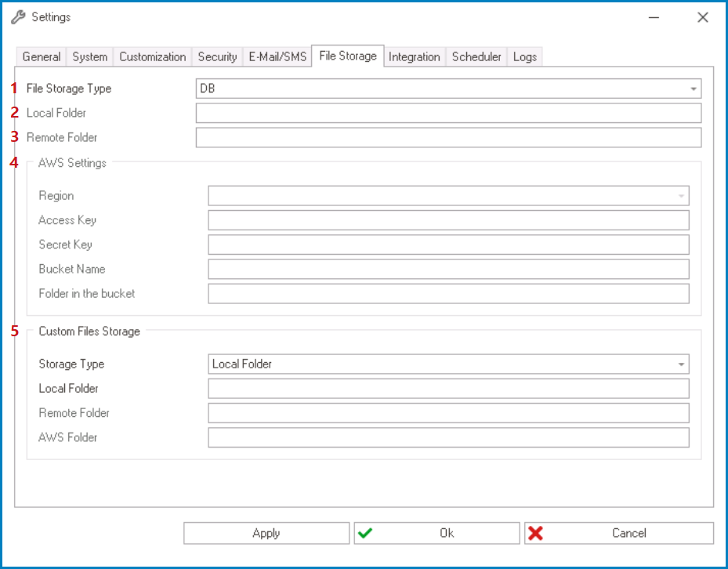Switch to the System tab

(x=89, y=56)
